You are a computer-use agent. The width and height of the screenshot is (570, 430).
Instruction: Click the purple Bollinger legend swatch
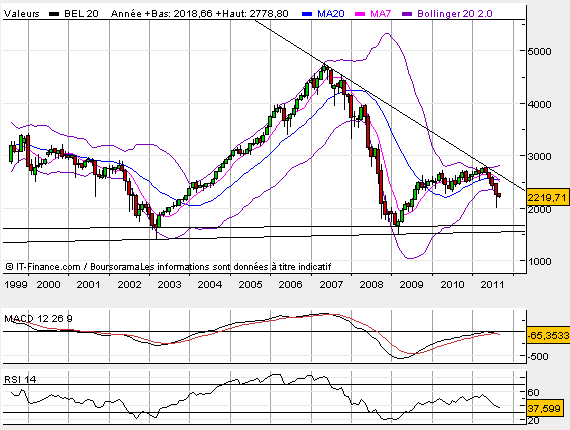407,14
